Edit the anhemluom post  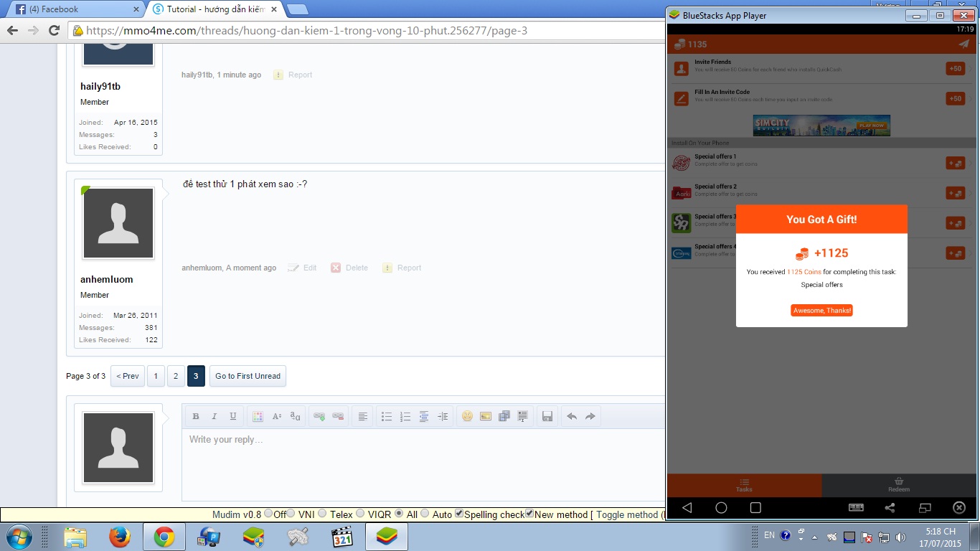[302, 268]
